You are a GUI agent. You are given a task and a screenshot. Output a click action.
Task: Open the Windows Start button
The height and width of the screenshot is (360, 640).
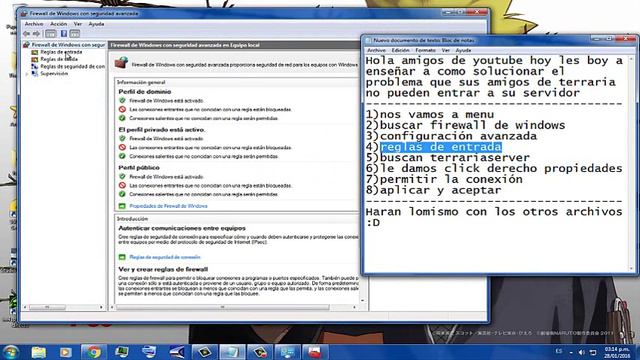(10, 351)
